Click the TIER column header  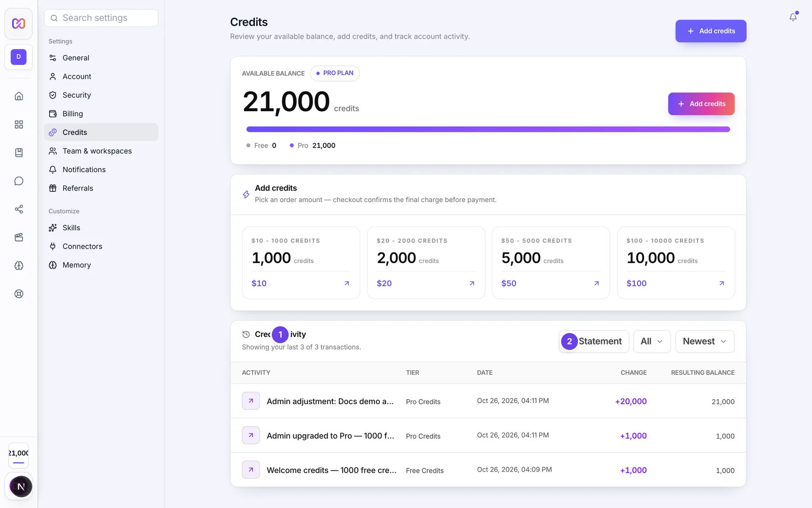point(412,373)
